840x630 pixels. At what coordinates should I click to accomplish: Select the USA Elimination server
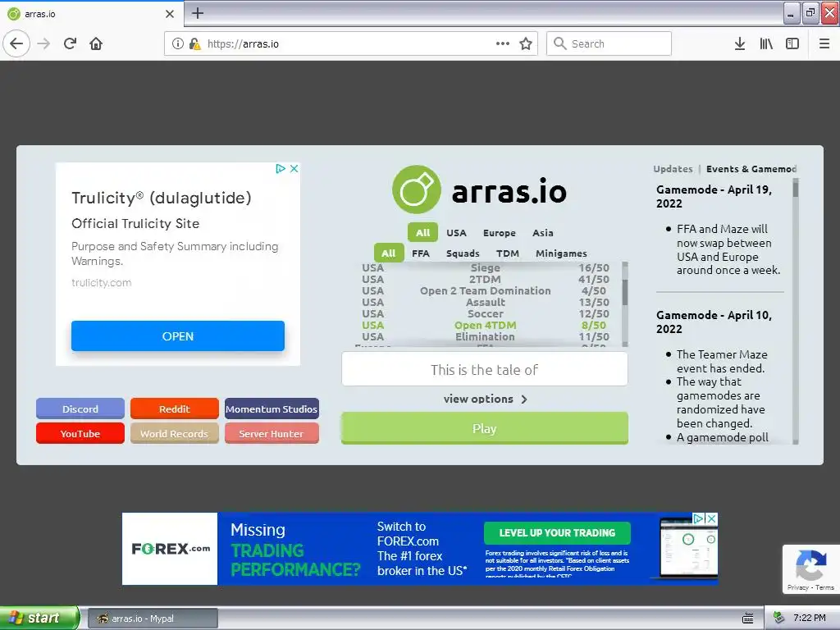pos(486,336)
